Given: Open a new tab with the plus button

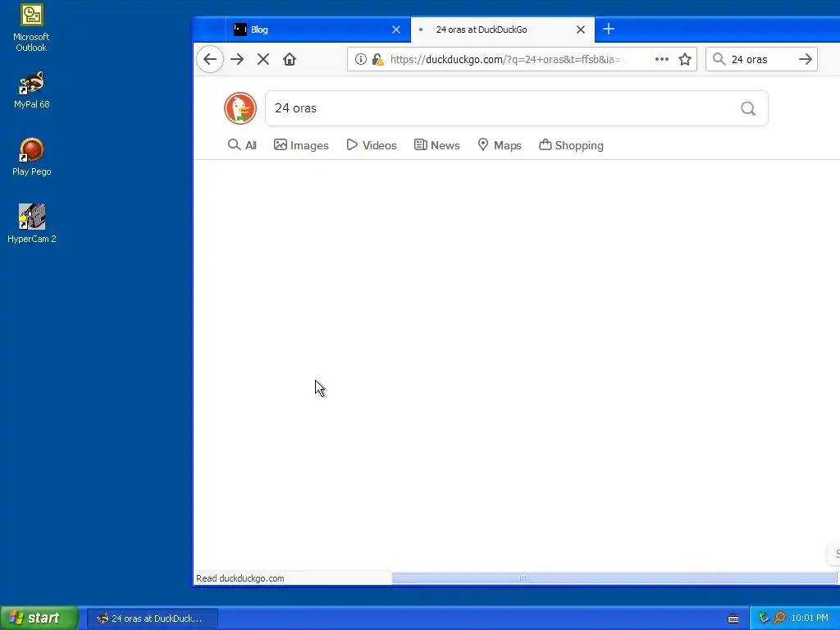Looking at the screenshot, I should pyautogui.click(x=609, y=29).
